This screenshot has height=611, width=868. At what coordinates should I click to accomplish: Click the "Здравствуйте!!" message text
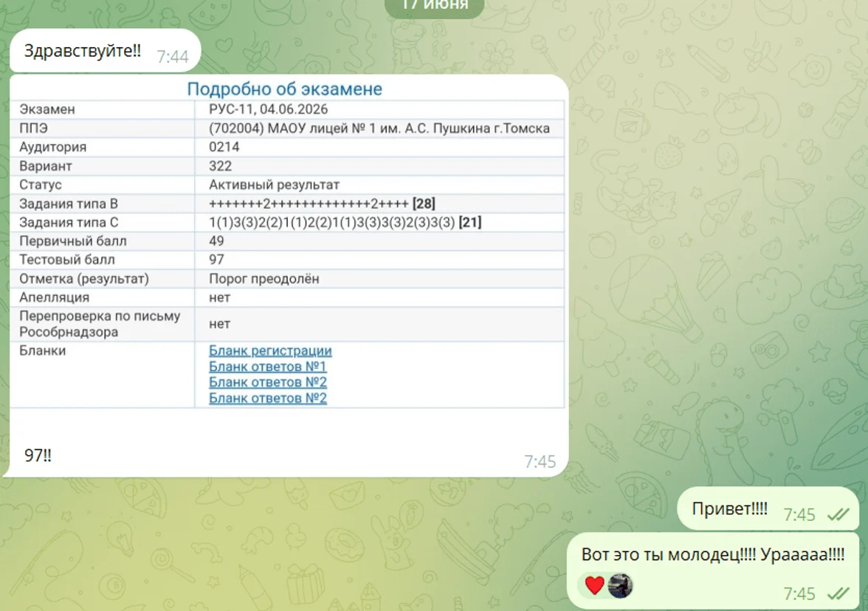click(83, 51)
